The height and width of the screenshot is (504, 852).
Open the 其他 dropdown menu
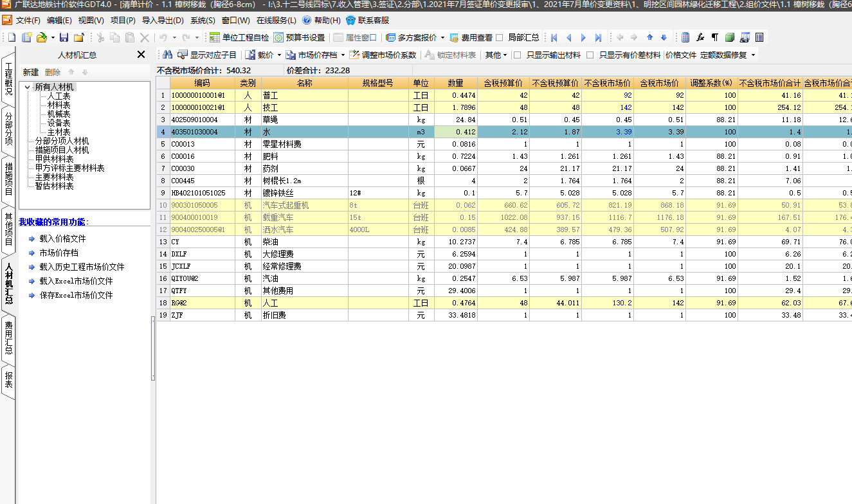[496, 55]
